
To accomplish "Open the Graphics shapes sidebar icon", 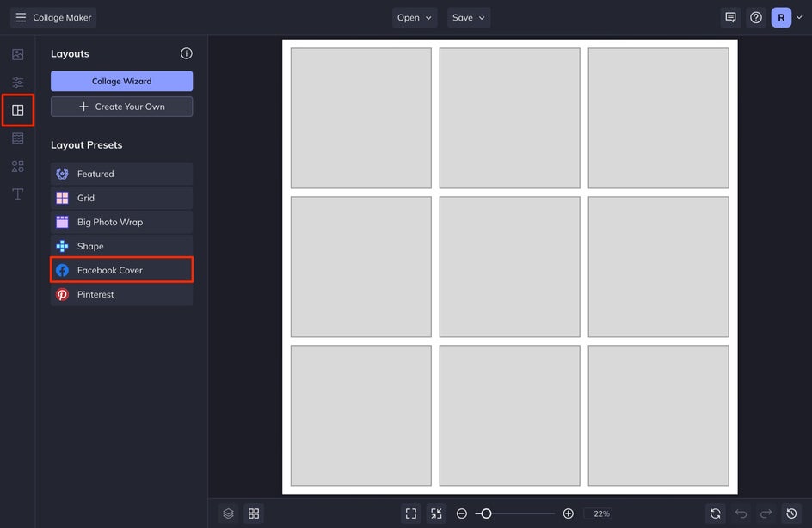I will pyautogui.click(x=17, y=166).
